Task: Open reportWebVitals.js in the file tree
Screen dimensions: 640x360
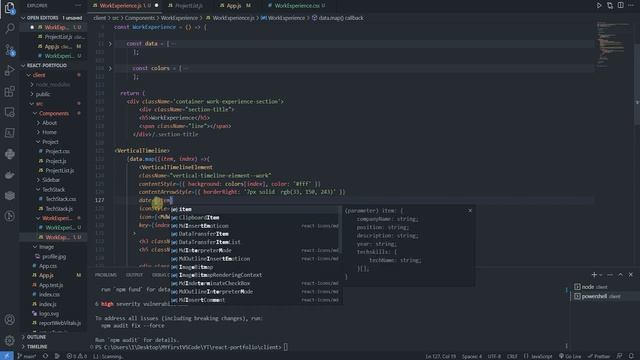Action: 60,323
